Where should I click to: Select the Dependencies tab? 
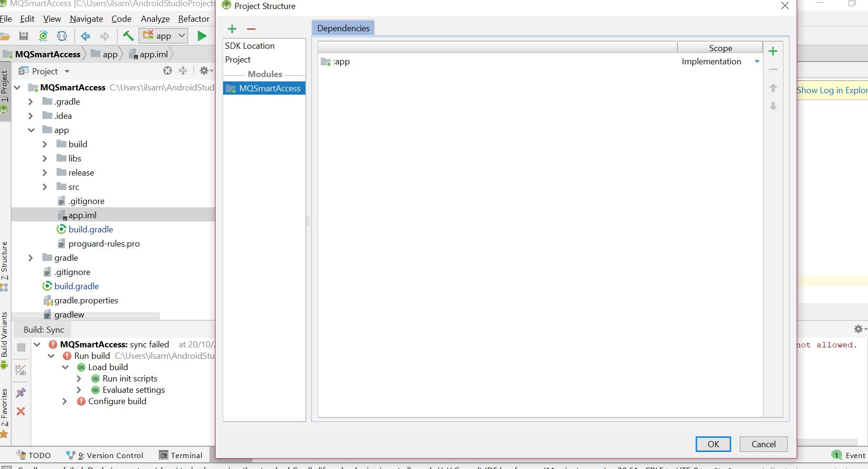point(342,28)
